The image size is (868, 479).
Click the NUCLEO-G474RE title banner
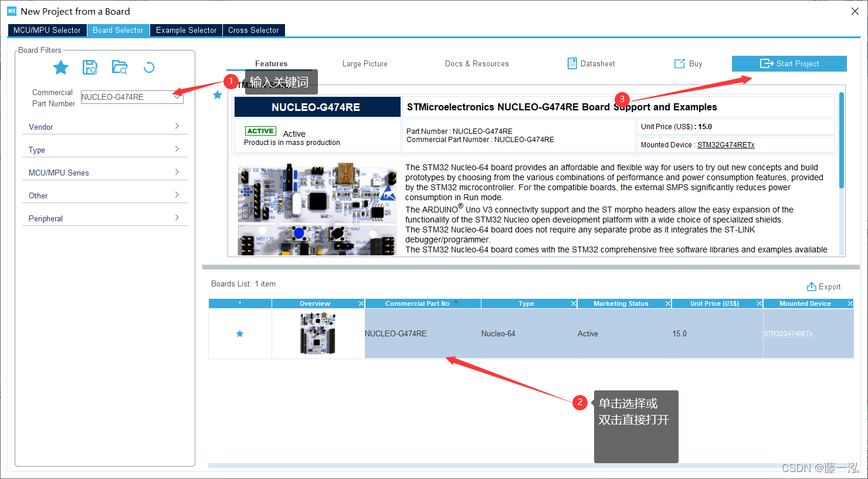pos(317,107)
